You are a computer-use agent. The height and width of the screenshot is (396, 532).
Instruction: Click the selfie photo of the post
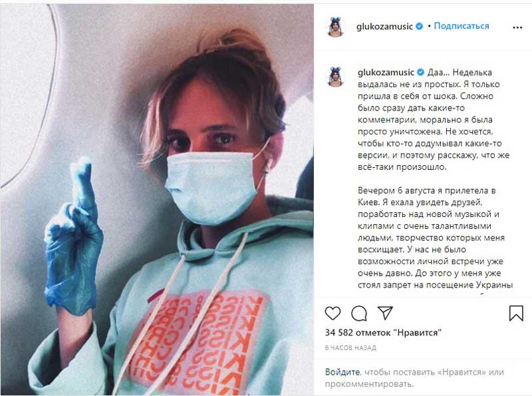pos(157,200)
